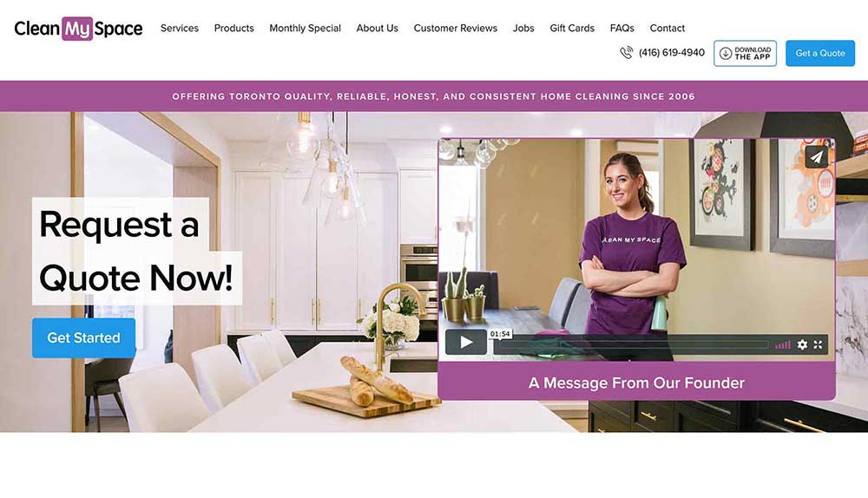Adjust the video volume bars

(783, 345)
